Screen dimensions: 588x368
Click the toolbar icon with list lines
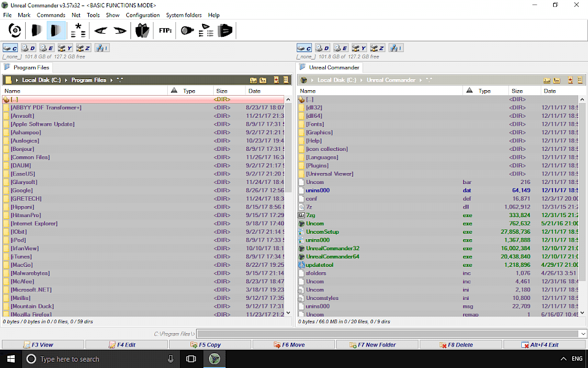pyautogui.click(x=206, y=31)
